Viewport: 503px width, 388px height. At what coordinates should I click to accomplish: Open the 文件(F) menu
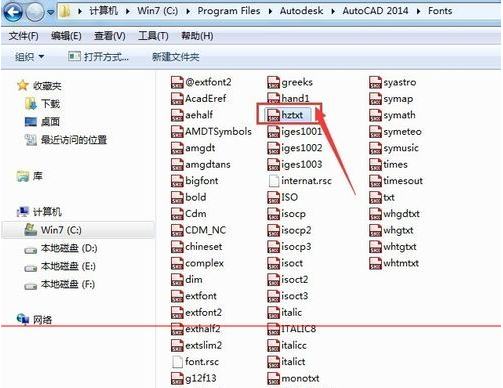click(23, 36)
